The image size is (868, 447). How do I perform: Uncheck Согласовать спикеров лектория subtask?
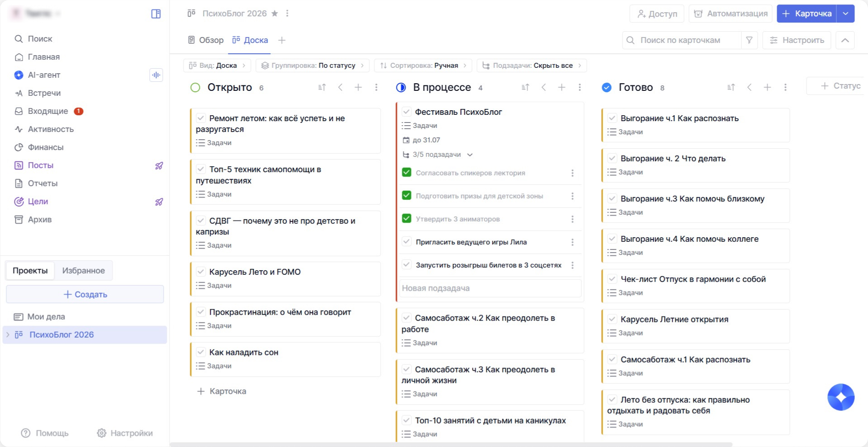[406, 172]
